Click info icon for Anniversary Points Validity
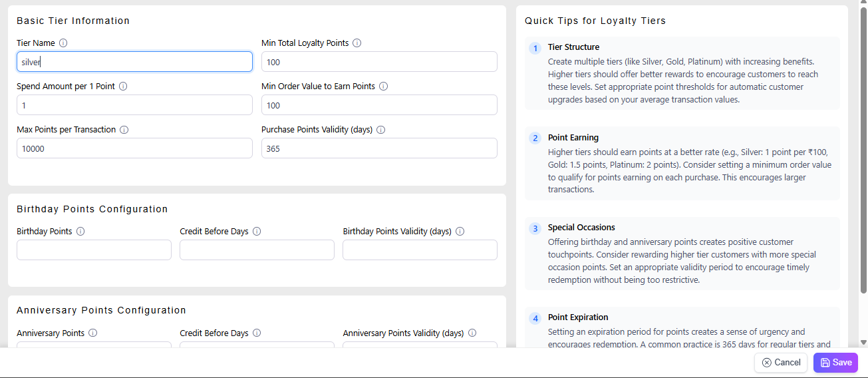 click(472, 333)
